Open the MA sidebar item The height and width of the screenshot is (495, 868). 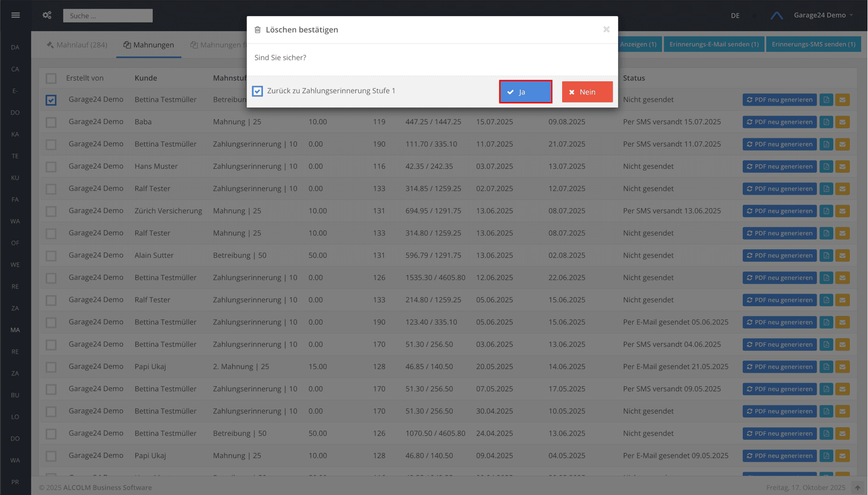coord(15,330)
